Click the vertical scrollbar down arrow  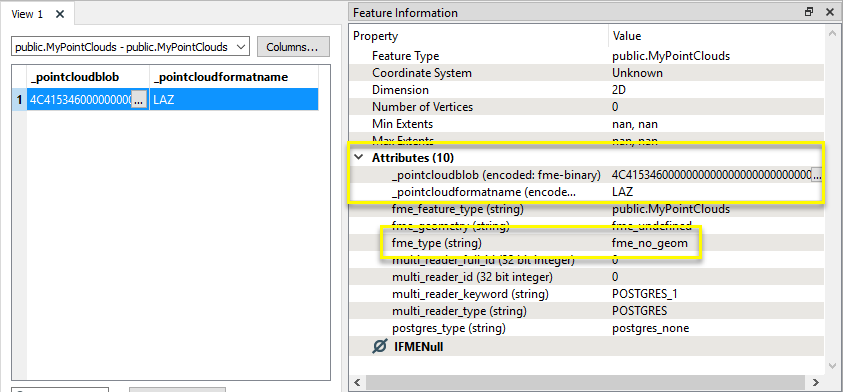pos(833,365)
